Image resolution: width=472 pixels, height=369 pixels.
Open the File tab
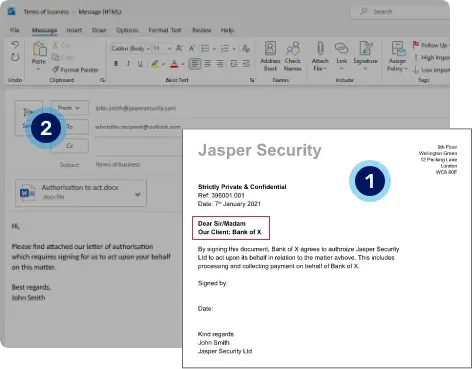15,30
